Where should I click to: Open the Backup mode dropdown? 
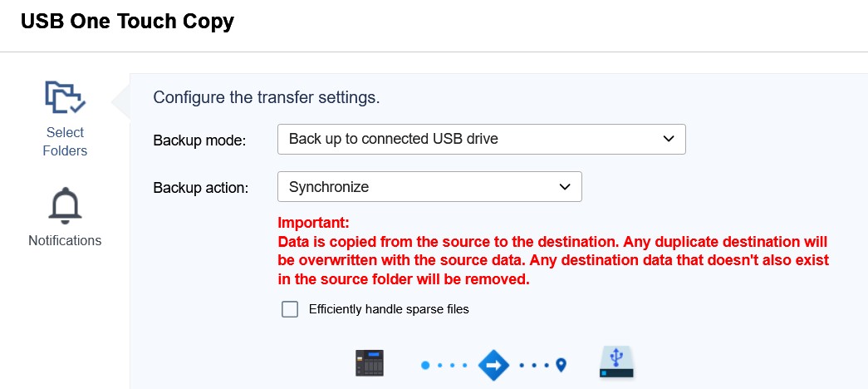click(x=481, y=140)
